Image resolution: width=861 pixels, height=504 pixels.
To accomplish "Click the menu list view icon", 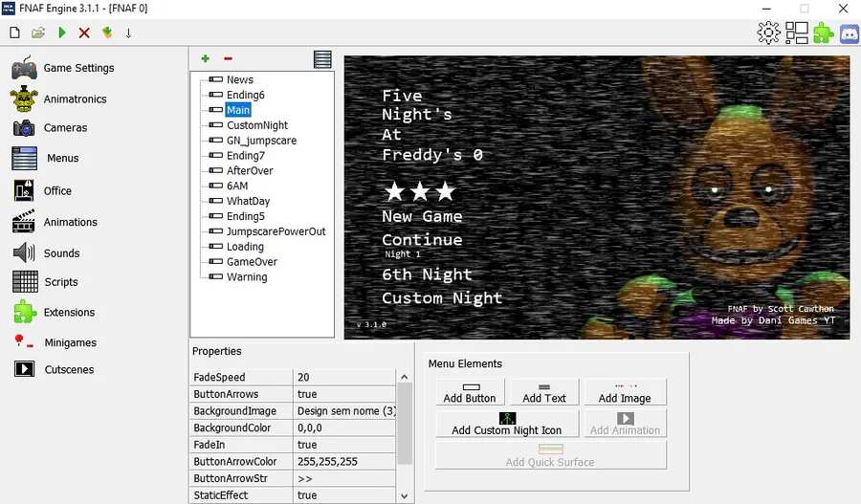I will pos(322,59).
